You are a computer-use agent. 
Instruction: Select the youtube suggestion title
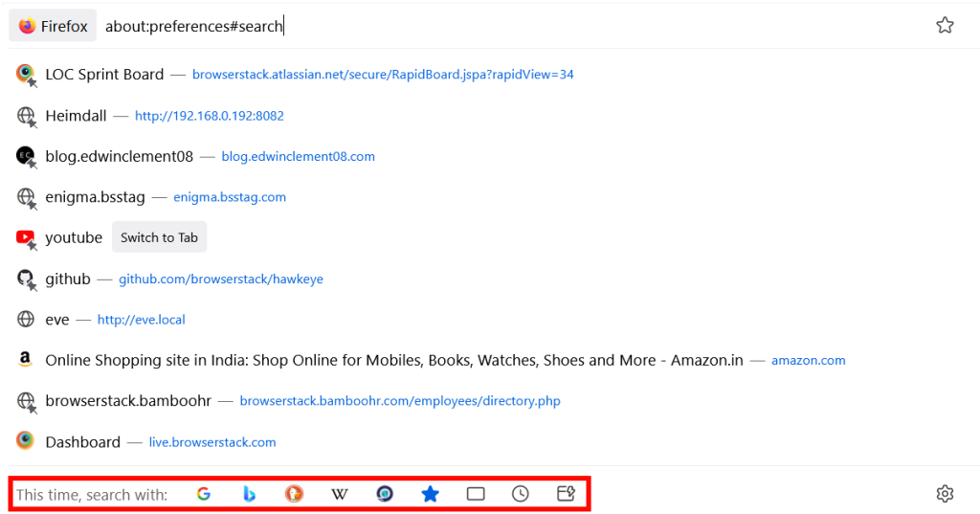[74, 237]
